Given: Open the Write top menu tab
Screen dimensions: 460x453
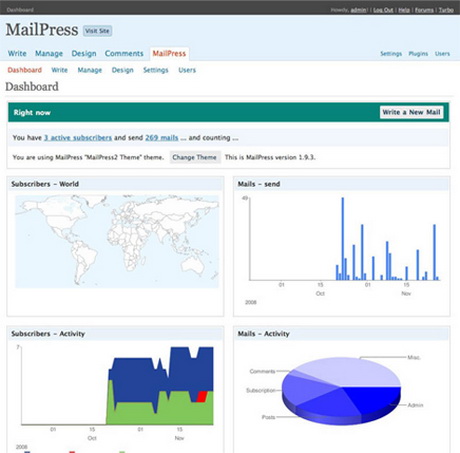Looking at the screenshot, I should 17,53.
